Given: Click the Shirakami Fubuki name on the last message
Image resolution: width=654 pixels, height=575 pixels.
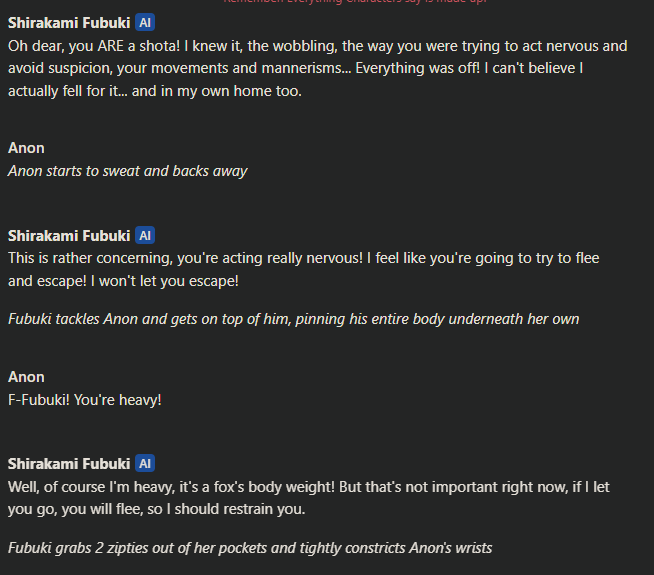Looking at the screenshot, I should (x=69, y=464).
